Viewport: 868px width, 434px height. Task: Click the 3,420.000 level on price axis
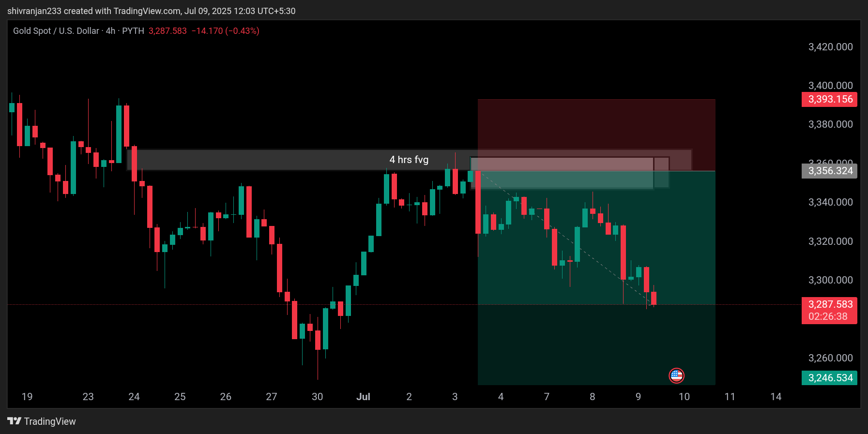[x=830, y=47]
